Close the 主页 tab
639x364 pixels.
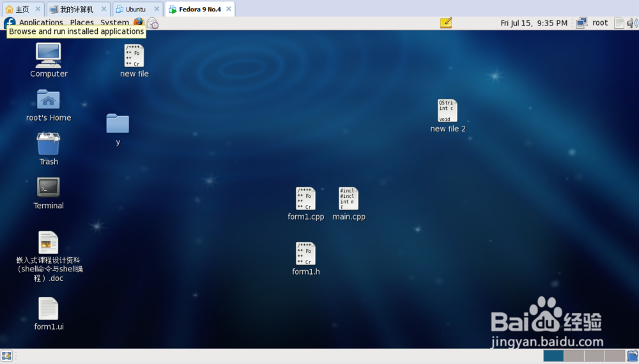coord(38,9)
